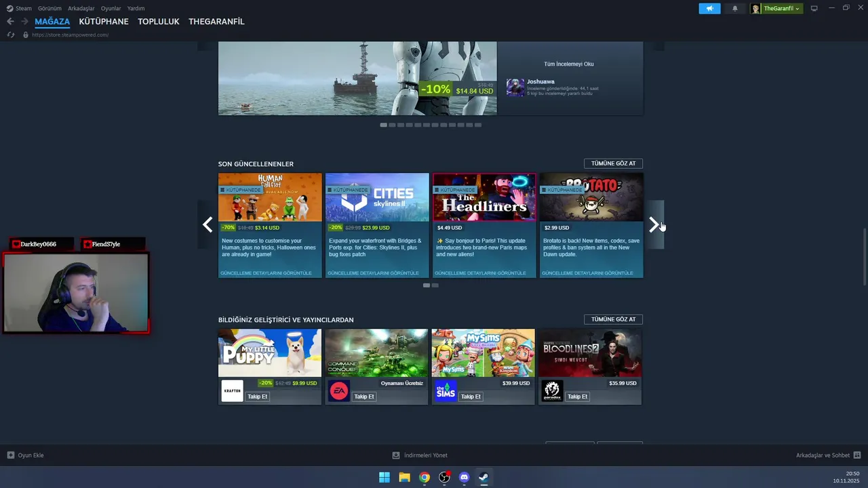868x488 pixels.
Task: Open the Human Fall Flat thumbnail
Action: click(270, 197)
